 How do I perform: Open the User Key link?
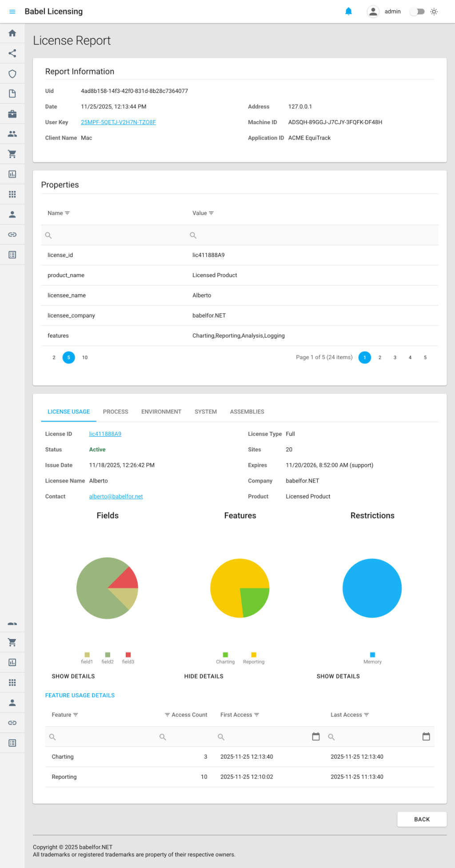click(x=118, y=122)
